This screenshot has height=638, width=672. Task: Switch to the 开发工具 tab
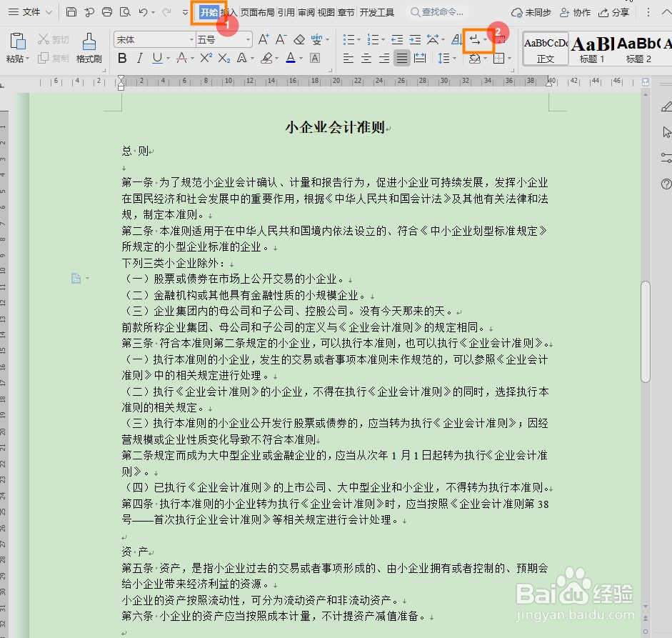(x=376, y=12)
